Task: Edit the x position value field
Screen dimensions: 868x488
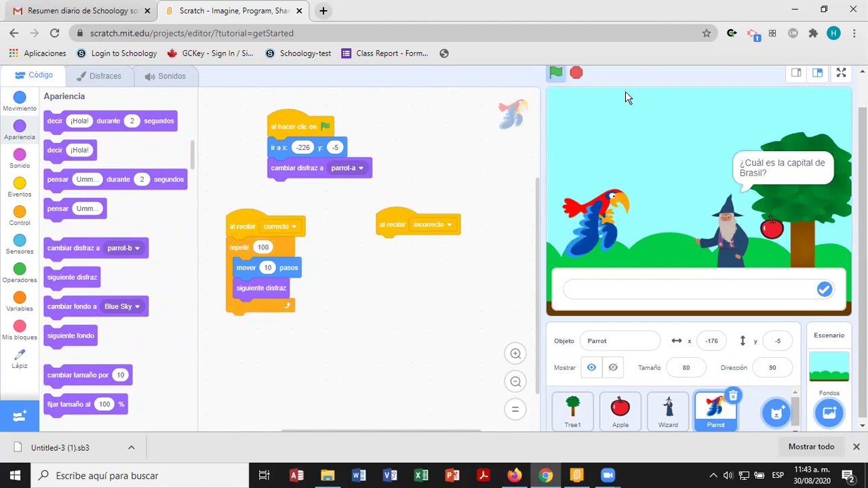Action: [x=711, y=341]
